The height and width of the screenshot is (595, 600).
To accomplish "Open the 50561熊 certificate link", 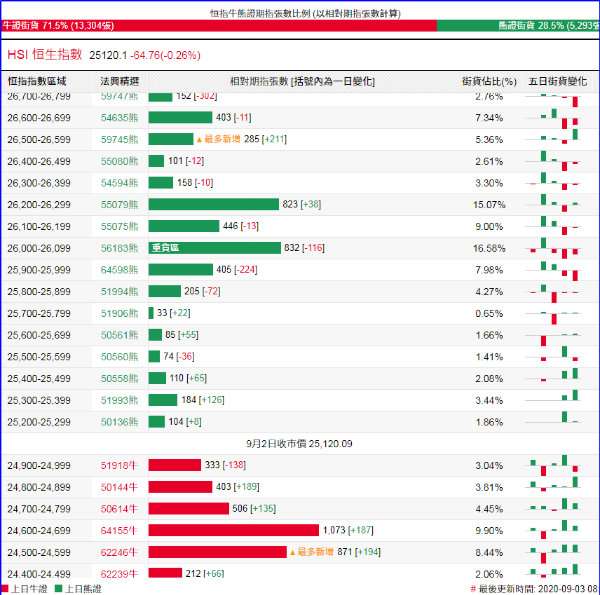I will pos(119,335).
